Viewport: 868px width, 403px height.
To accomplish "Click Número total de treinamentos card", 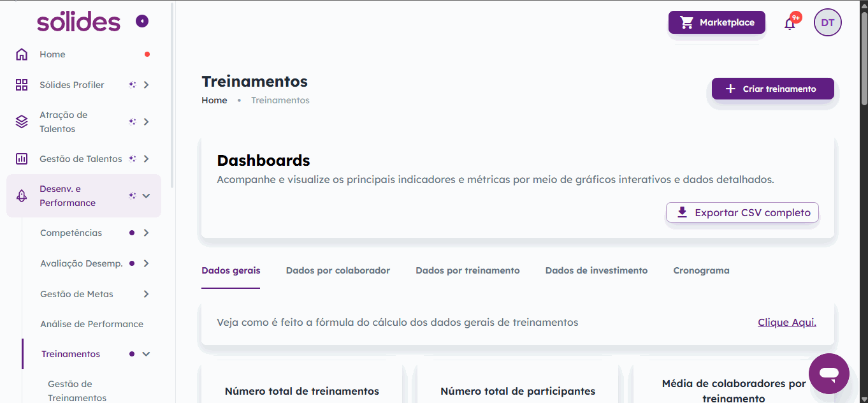I will click(x=302, y=385).
